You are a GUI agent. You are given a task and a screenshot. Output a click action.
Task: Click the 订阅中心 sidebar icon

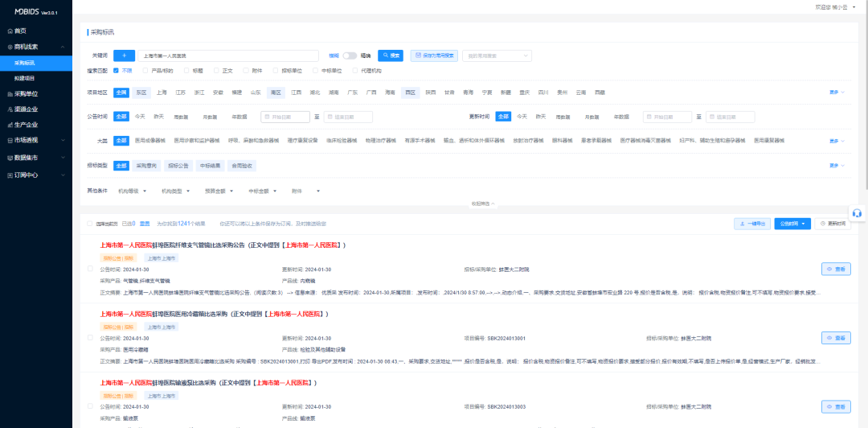tap(10, 175)
